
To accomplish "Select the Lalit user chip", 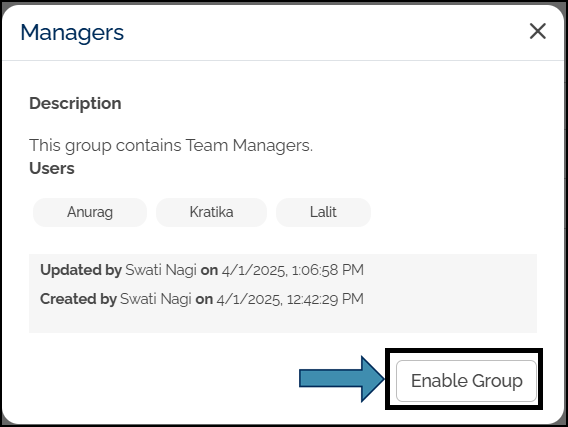I will [x=323, y=212].
